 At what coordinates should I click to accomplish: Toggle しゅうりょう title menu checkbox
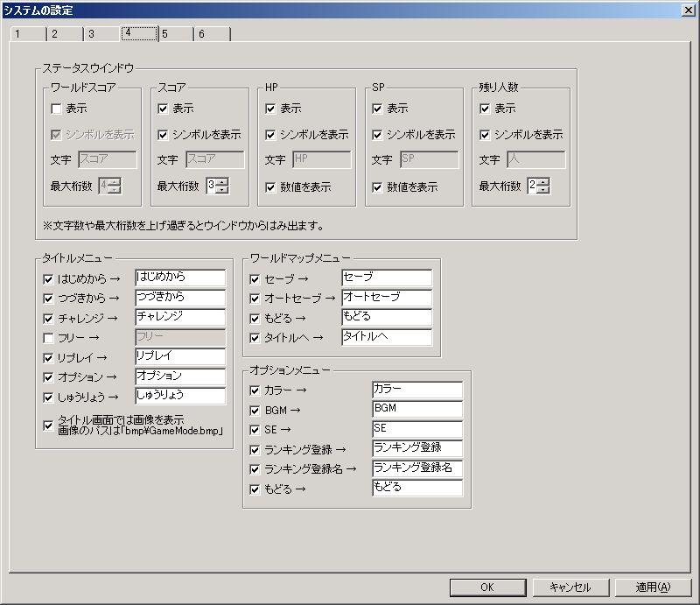point(48,397)
